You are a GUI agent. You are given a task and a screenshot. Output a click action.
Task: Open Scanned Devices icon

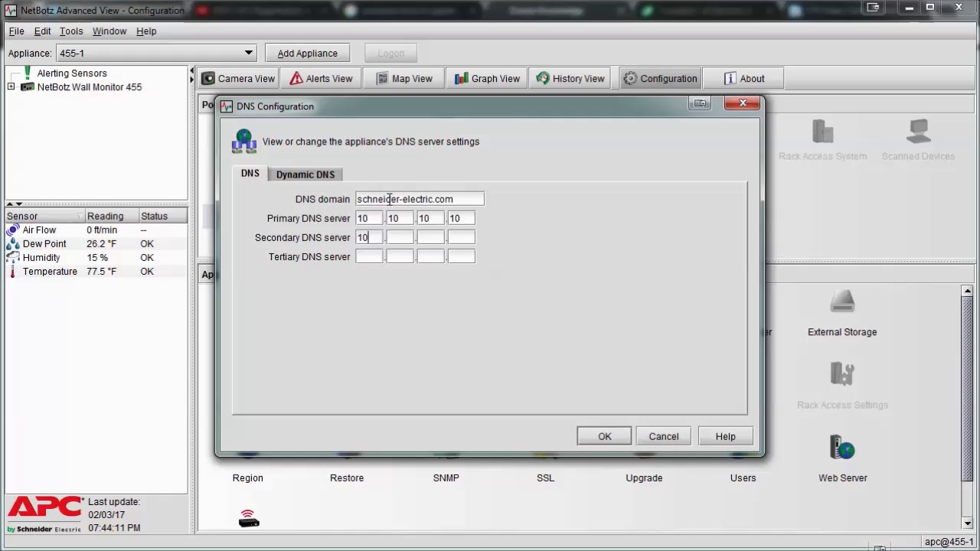tap(918, 140)
